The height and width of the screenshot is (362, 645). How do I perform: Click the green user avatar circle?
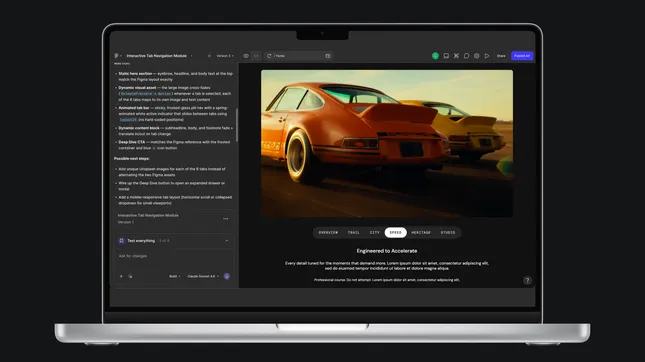pos(435,56)
